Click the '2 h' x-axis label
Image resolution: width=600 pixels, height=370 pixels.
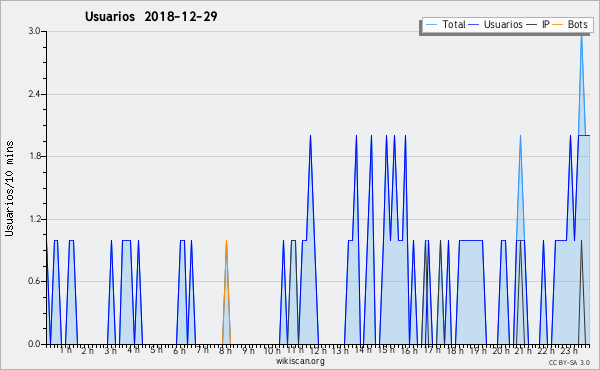[87, 350]
